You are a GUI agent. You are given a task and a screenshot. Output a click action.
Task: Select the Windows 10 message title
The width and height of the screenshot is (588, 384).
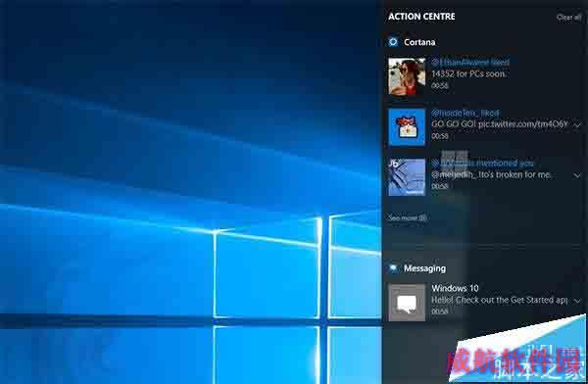(455, 288)
